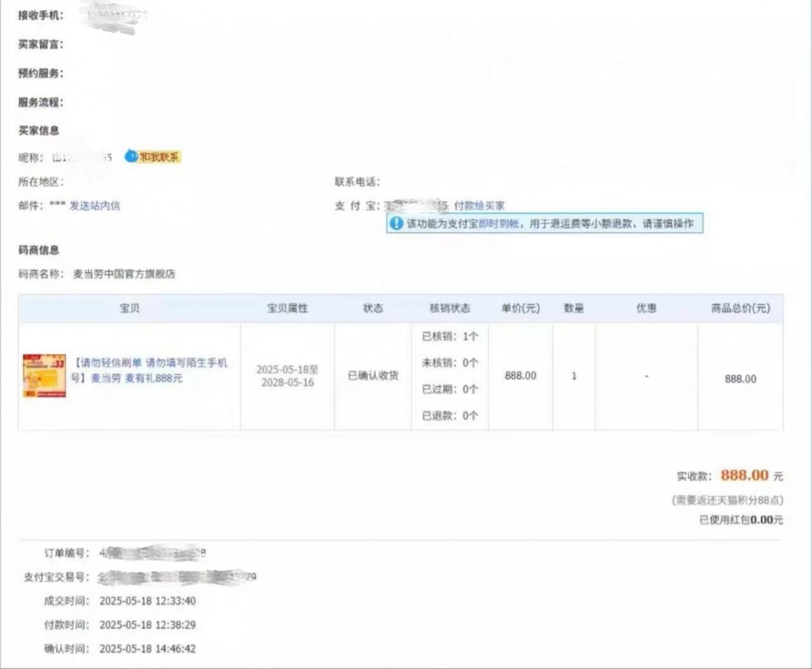Click the blue Wangwang chat icon
The height and width of the screenshot is (669, 812).
pyautogui.click(x=131, y=157)
